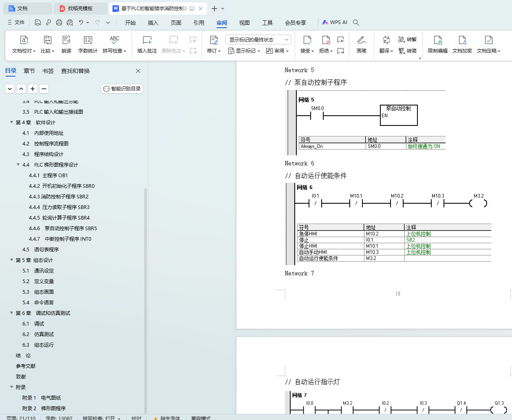Jump to 附录 2 梯形图程序
The image size is (512, 420).
[44, 408]
